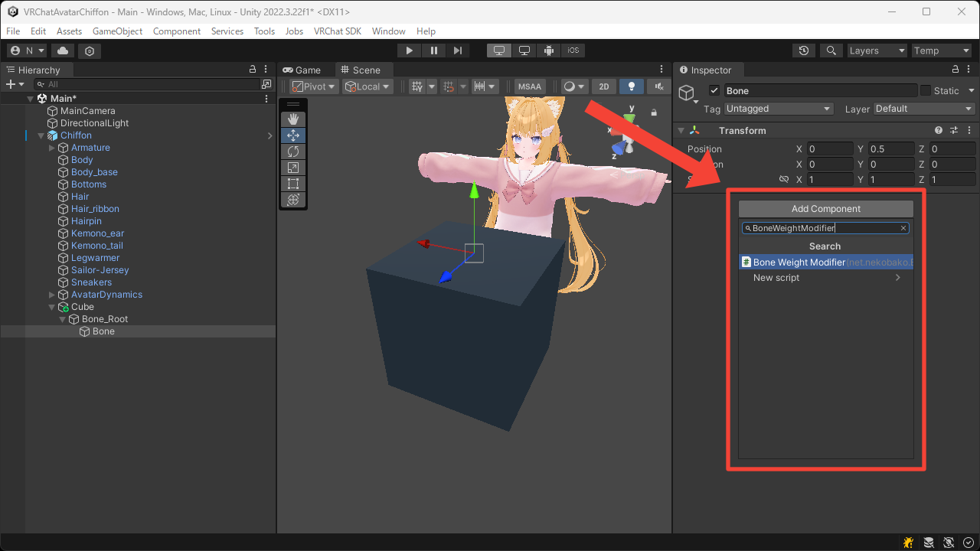Open the Undo History button
The width and height of the screenshot is (980, 551).
pos(803,51)
